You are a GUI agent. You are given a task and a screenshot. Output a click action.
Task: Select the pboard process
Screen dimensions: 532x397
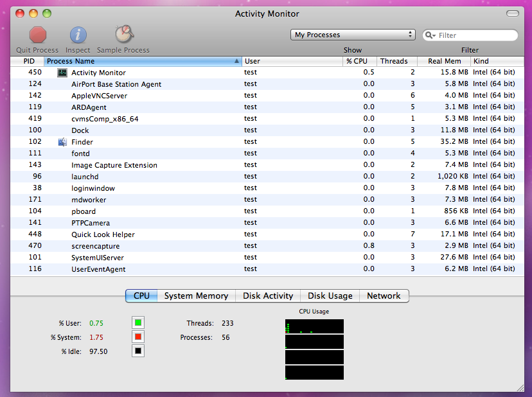[267, 211]
